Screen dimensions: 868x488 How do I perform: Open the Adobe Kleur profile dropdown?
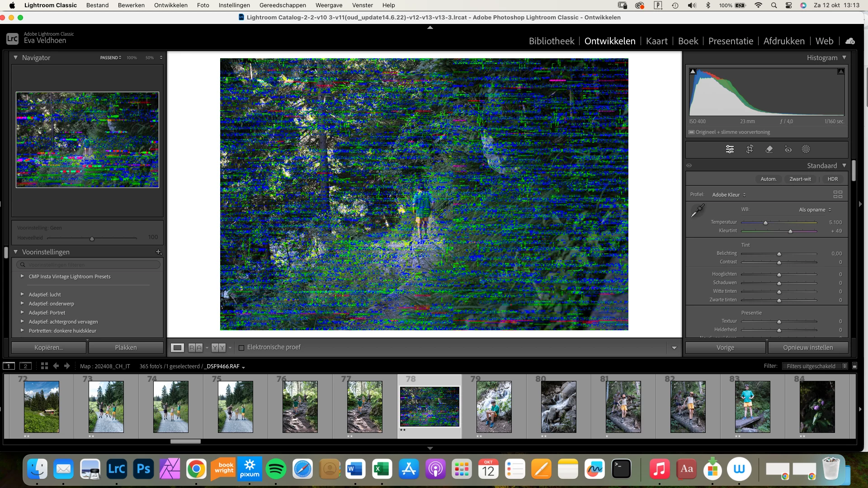click(x=729, y=195)
